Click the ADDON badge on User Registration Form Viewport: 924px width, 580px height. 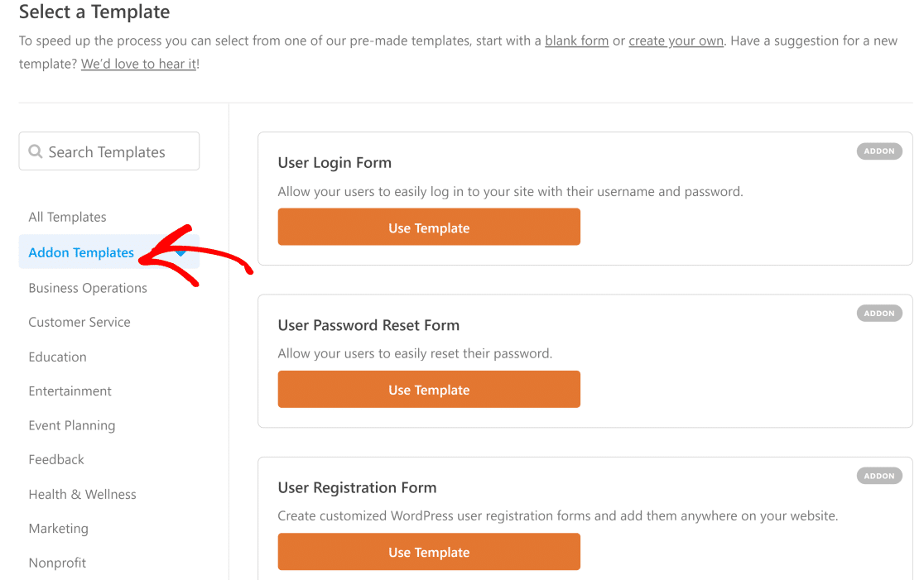click(879, 476)
